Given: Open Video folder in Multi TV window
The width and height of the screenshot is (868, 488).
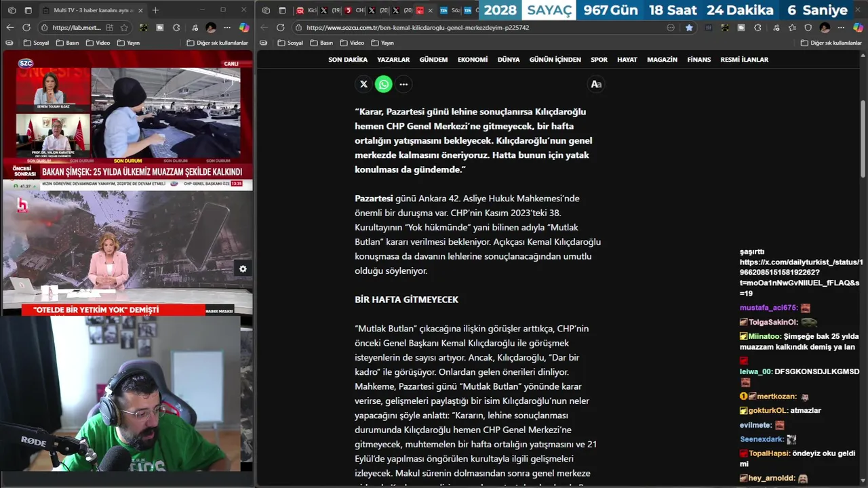Looking at the screenshot, I should tap(98, 43).
